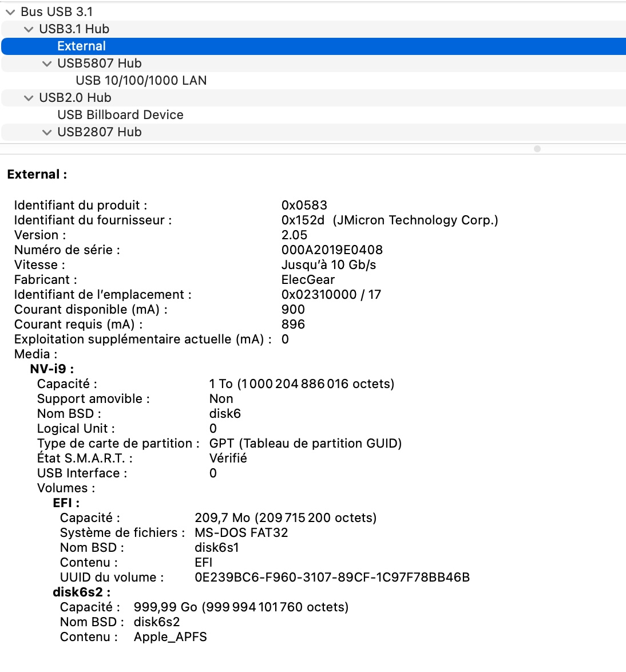Collapse the USB5807 Hub chevron

(x=47, y=64)
